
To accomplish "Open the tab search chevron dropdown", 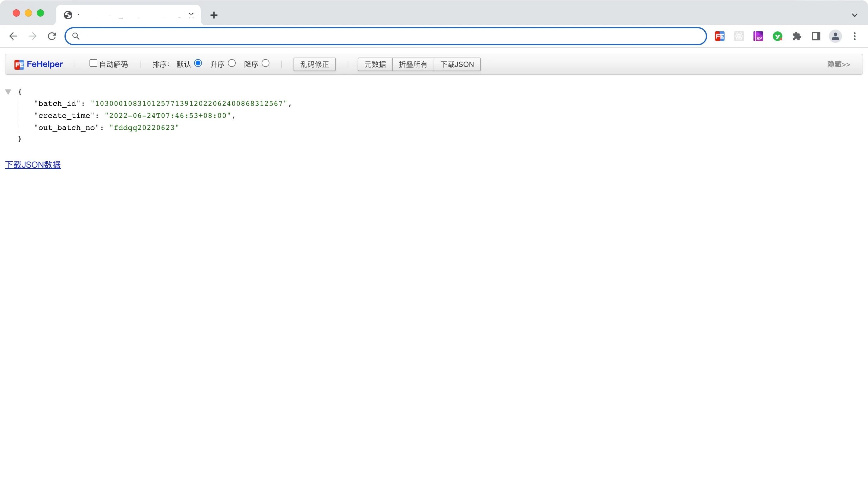I will click(x=854, y=15).
